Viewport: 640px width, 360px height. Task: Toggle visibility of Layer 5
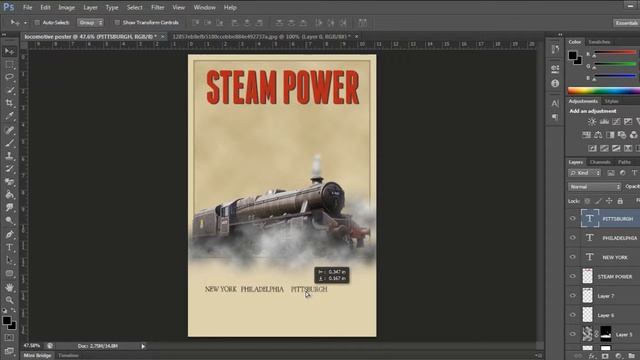[x=572, y=334]
